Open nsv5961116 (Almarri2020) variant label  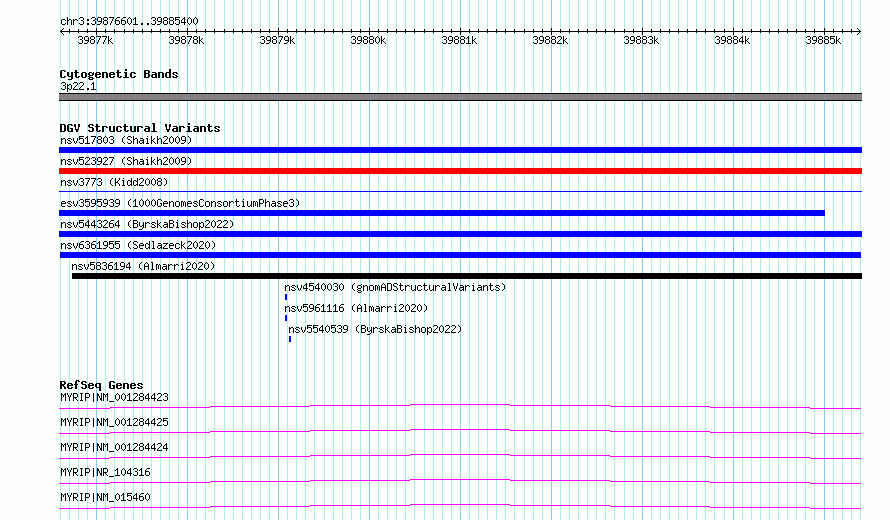pos(356,308)
